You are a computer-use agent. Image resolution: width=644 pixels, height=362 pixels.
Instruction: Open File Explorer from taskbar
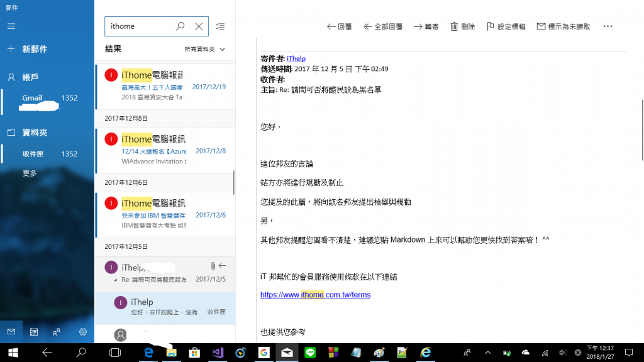(171, 353)
